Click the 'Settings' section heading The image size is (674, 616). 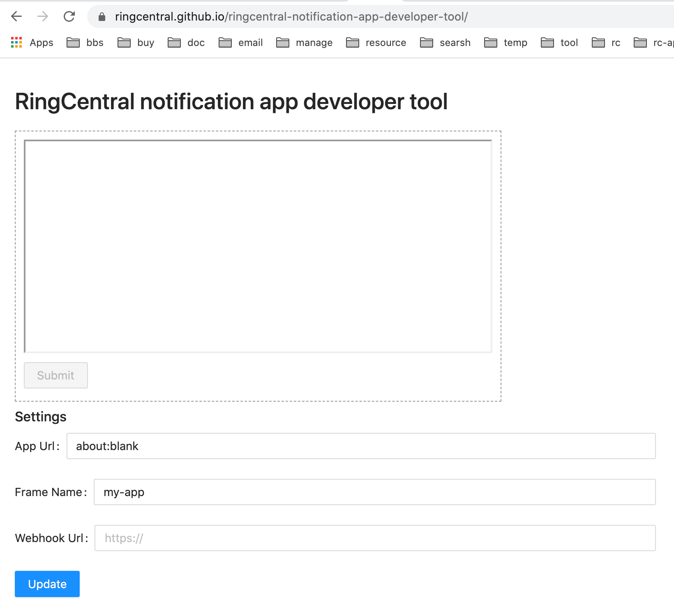41,417
